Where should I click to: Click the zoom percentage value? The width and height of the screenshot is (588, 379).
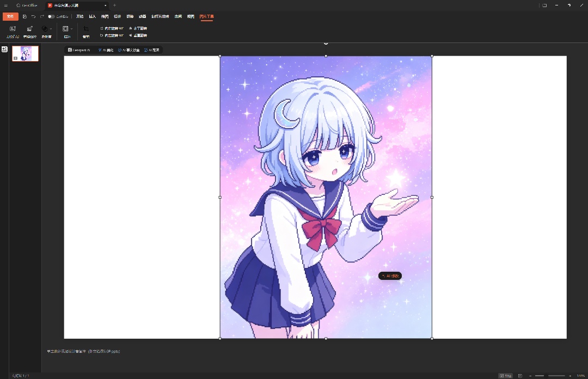[581, 376]
